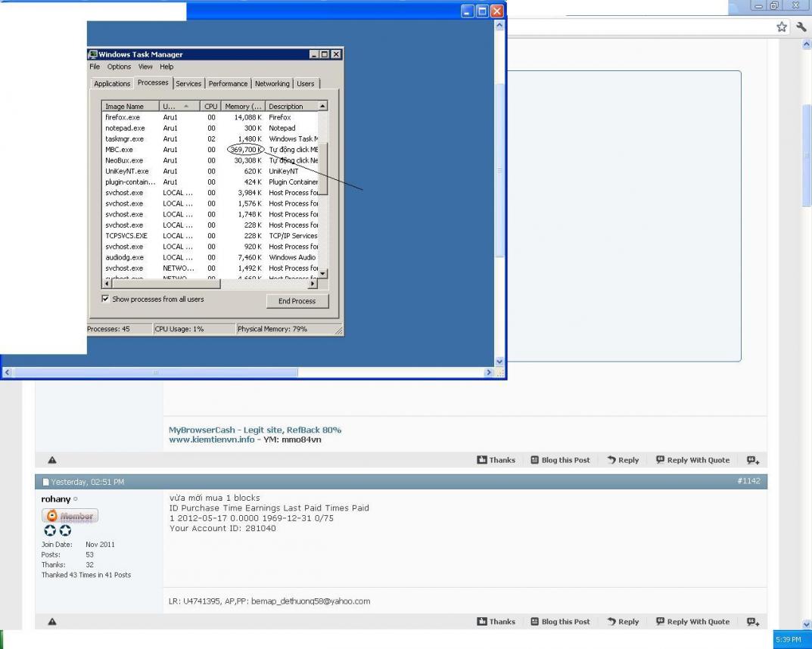Open the View menu in Task Manager
This screenshot has height=649, width=812.
(145, 67)
